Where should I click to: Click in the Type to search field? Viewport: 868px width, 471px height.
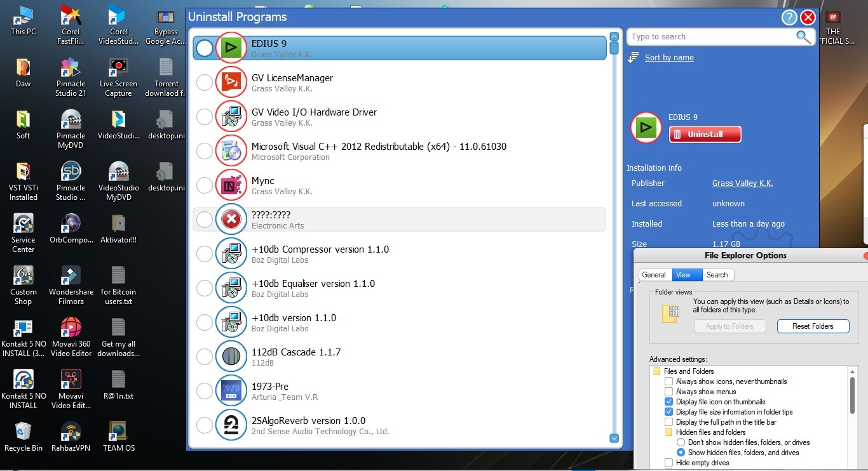tap(712, 37)
